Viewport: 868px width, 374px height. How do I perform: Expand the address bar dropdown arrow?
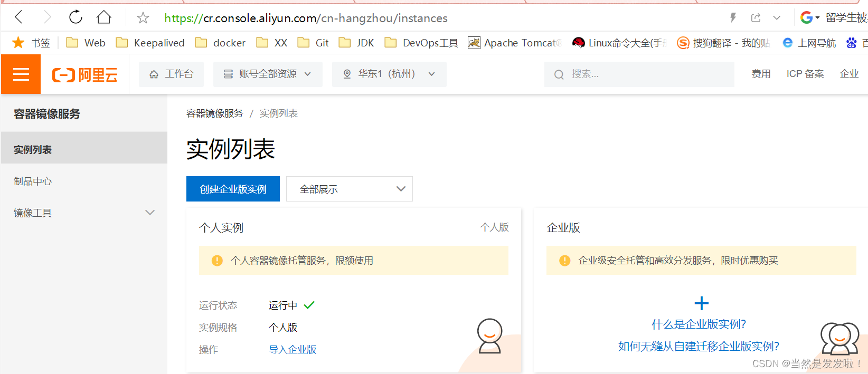coord(777,18)
